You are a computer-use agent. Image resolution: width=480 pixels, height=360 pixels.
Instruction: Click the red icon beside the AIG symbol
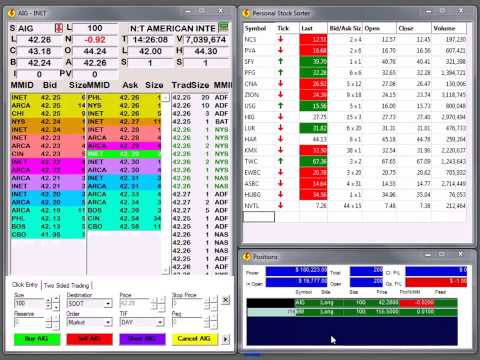pyautogui.click(x=58, y=28)
